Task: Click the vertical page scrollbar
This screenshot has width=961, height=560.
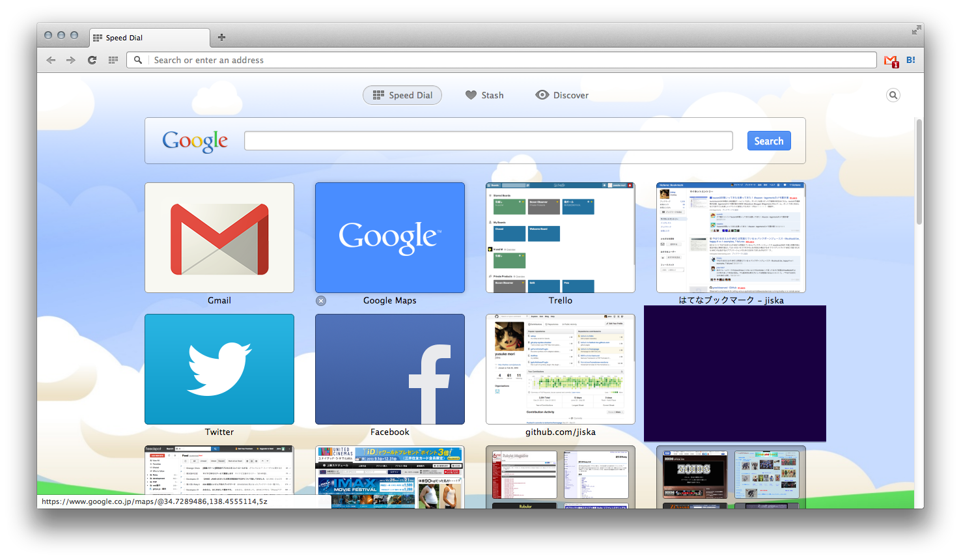Action: pos(919,172)
